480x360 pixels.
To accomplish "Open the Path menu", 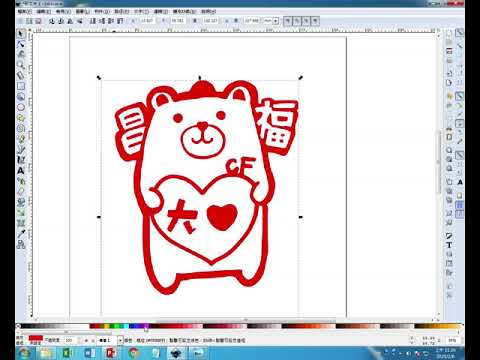I will tap(121, 11).
